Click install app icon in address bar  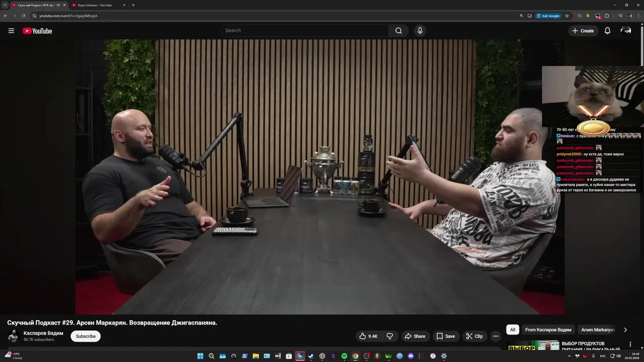[530, 16]
